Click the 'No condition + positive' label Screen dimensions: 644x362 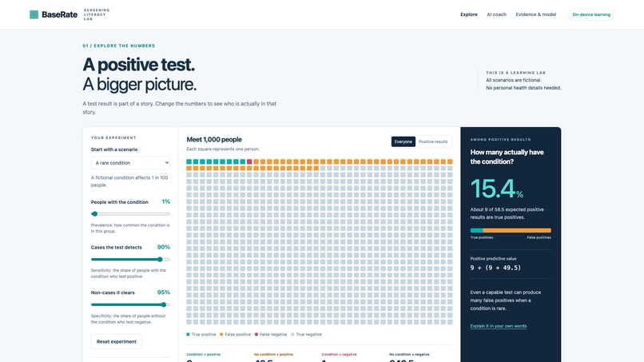tap(273, 354)
